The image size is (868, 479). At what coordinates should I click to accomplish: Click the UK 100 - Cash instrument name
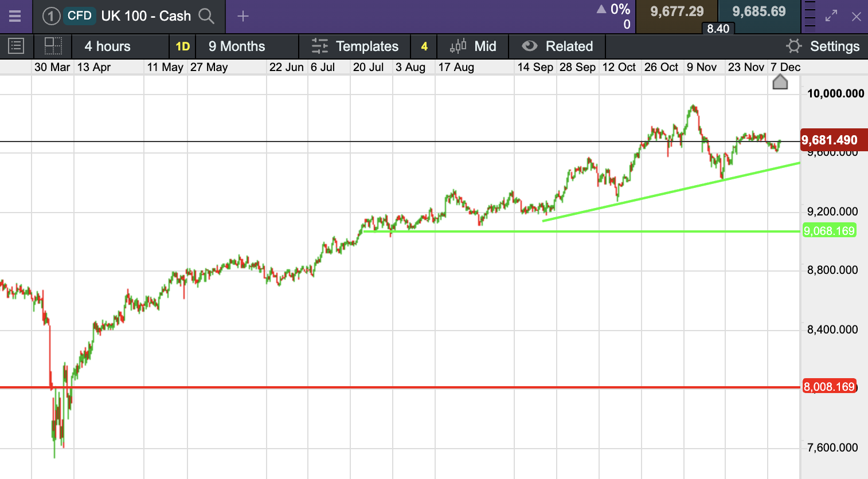pyautogui.click(x=146, y=16)
